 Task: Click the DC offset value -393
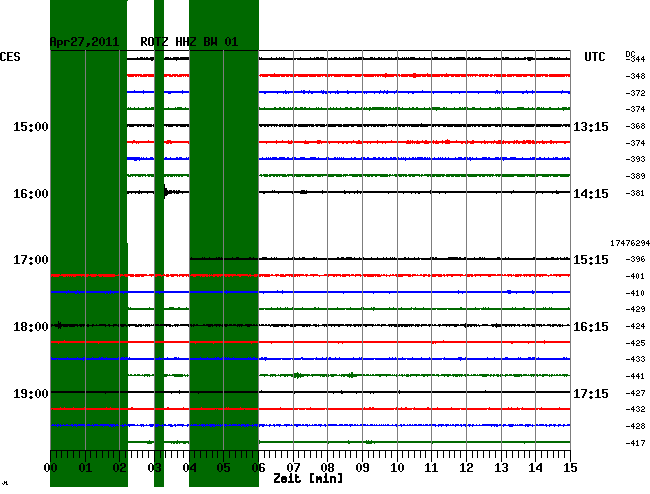point(635,159)
